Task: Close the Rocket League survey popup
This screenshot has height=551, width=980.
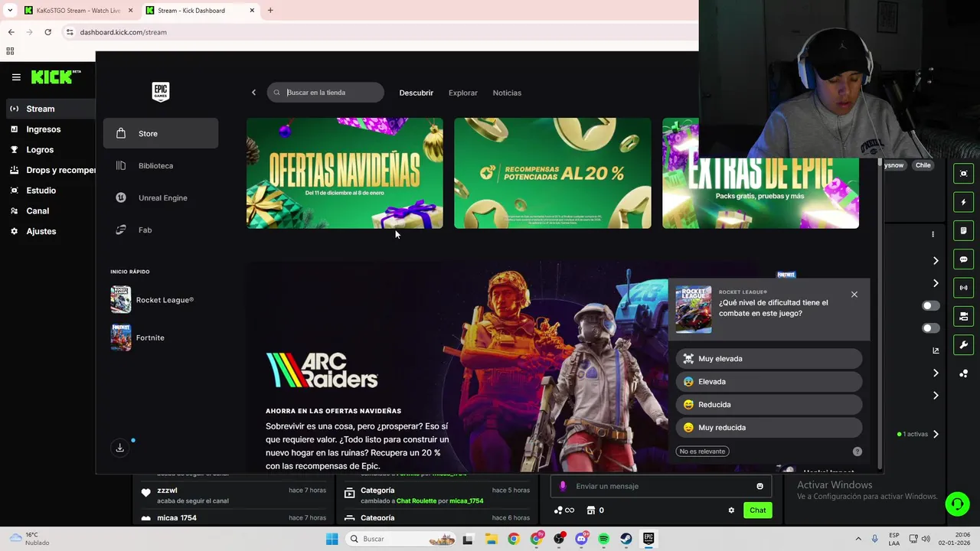Action: tap(854, 295)
